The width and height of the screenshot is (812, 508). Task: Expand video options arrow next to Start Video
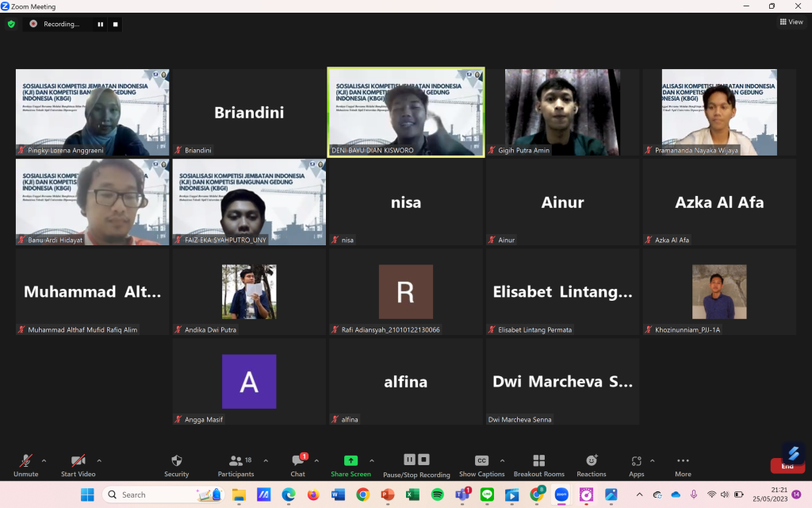coord(99,460)
